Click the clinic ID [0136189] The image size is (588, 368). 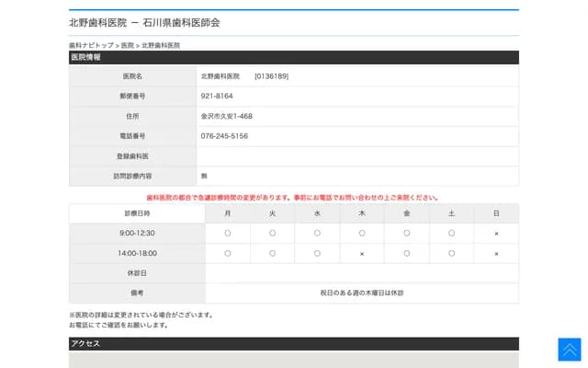pos(271,75)
